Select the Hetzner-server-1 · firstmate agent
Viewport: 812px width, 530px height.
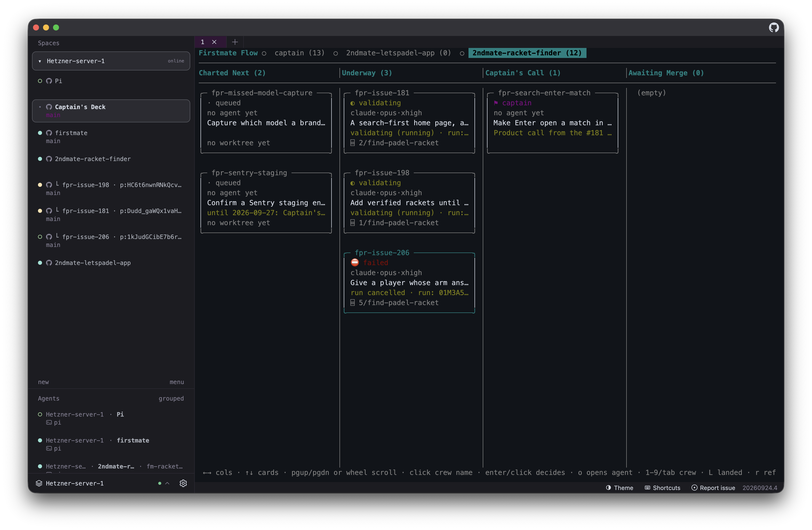click(111, 444)
